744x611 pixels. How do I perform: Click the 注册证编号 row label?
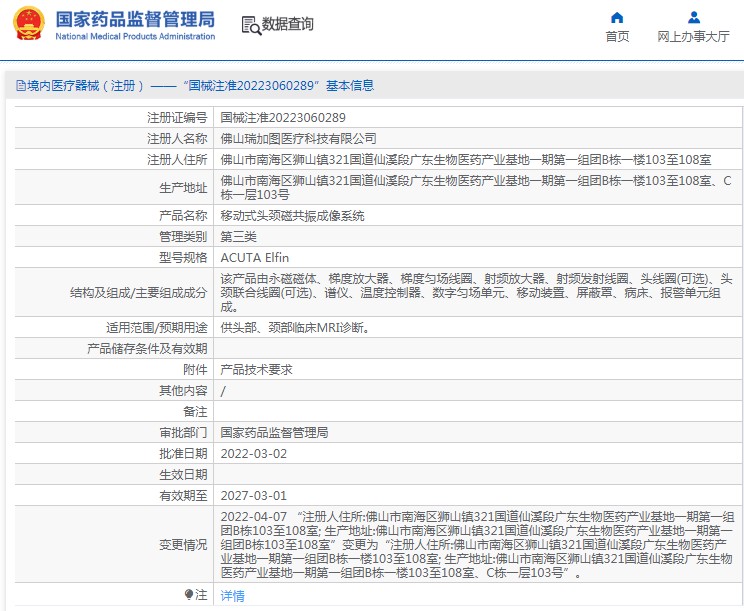pyautogui.click(x=177, y=118)
